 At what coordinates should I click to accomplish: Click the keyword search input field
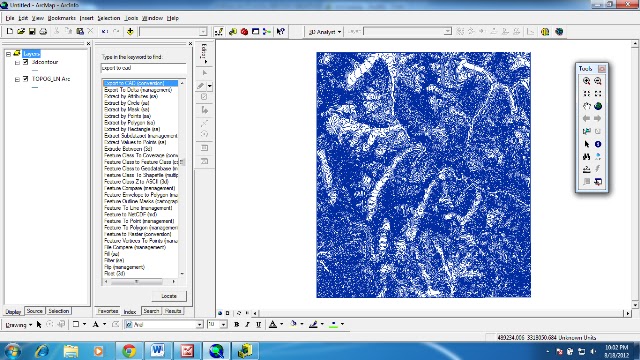[x=143, y=68]
